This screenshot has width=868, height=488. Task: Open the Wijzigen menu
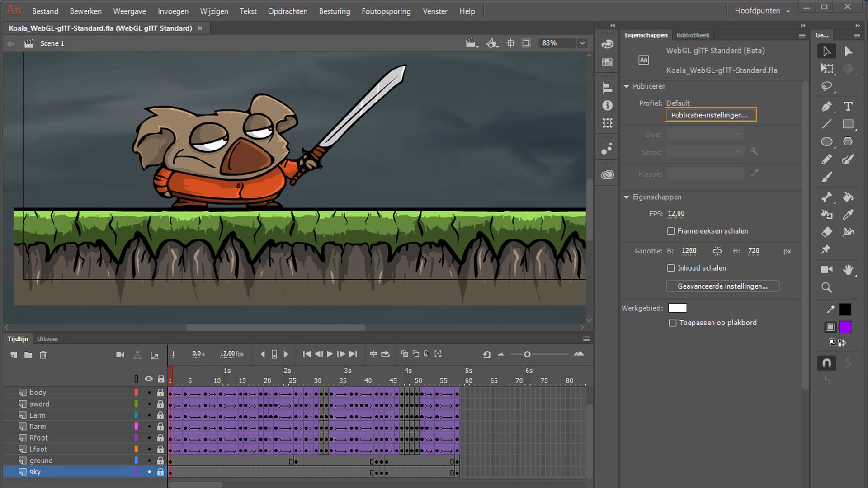click(214, 11)
